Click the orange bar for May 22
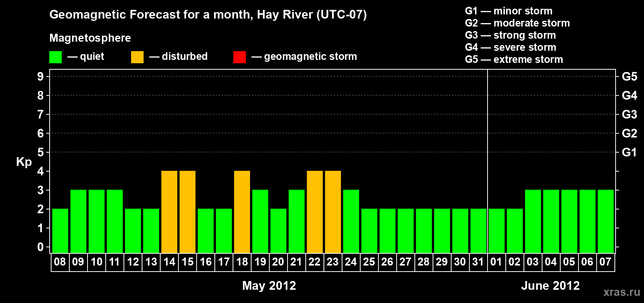Image resolution: width=644 pixels, height=303 pixels. [x=315, y=212]
